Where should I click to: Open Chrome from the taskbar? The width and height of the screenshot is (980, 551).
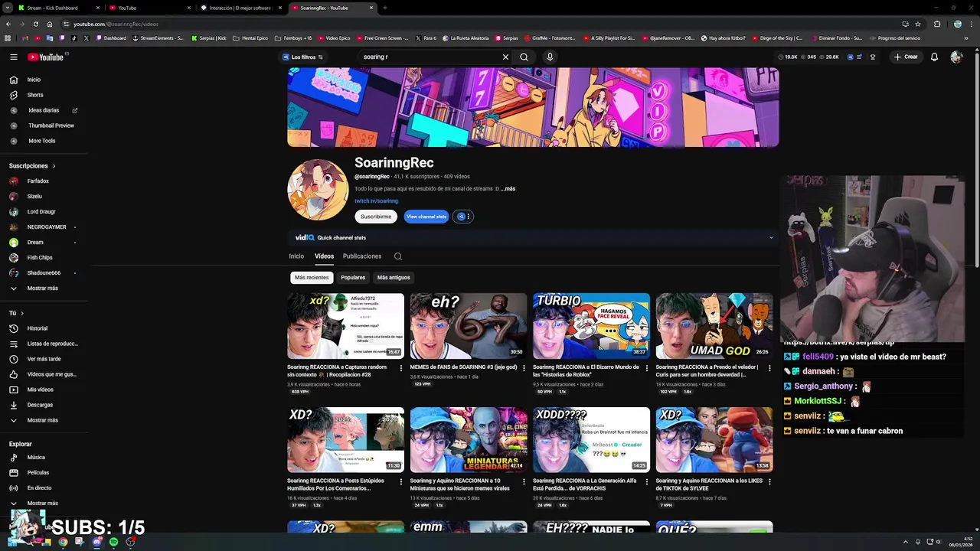(x=63, y=542)
